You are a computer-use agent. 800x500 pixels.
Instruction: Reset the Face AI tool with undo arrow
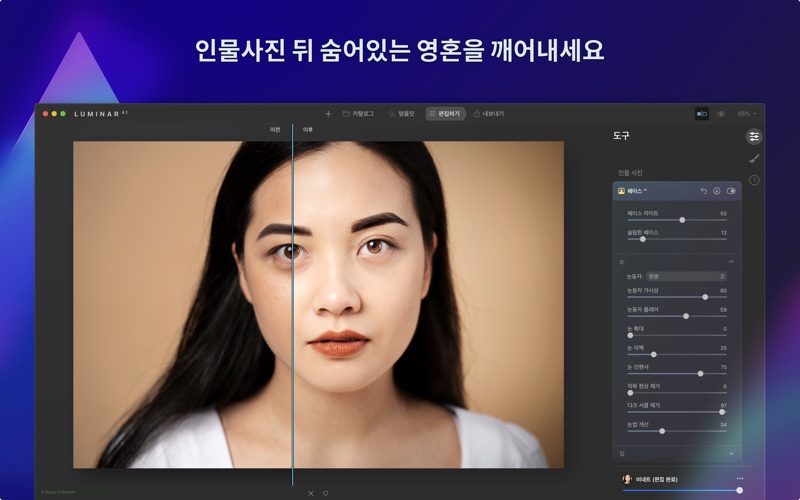(703, 191)
